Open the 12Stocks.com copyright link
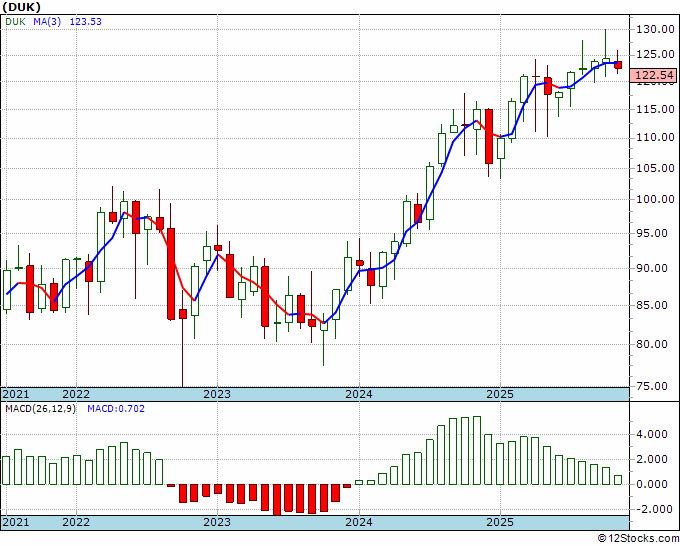This screenshot has height=546, width=680. pyautogui.click(x=638, y=539)
